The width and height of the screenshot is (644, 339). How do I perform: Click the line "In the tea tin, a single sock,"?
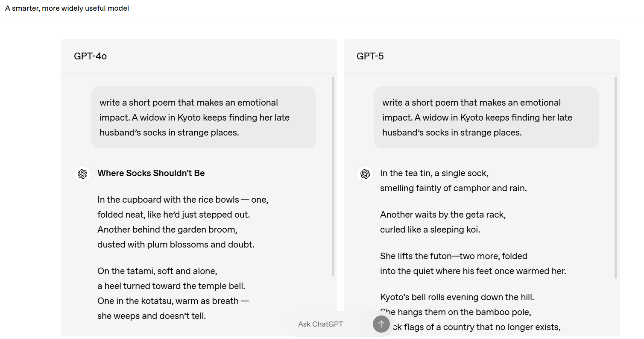(434, 173)
